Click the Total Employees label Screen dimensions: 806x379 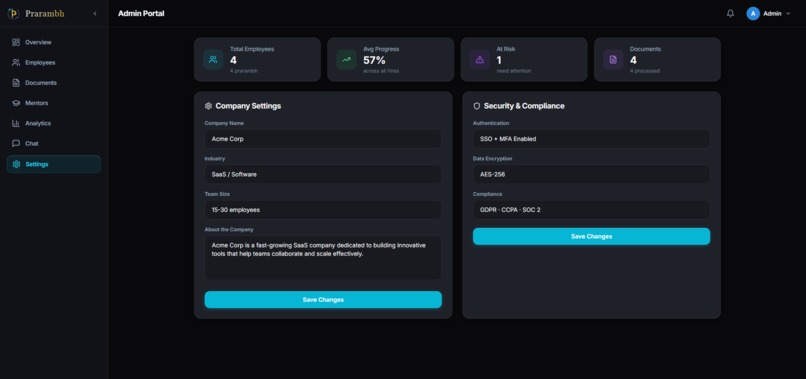click(x=252, y=49)
